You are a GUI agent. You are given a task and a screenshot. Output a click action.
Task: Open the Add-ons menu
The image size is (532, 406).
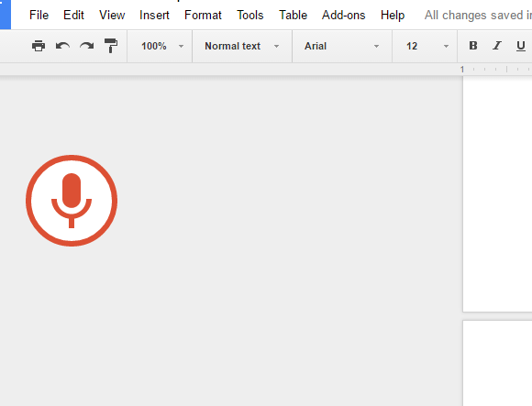(x=343, y=16)
